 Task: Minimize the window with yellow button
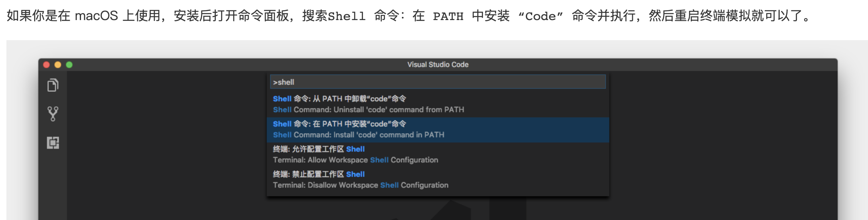point(58,65)
